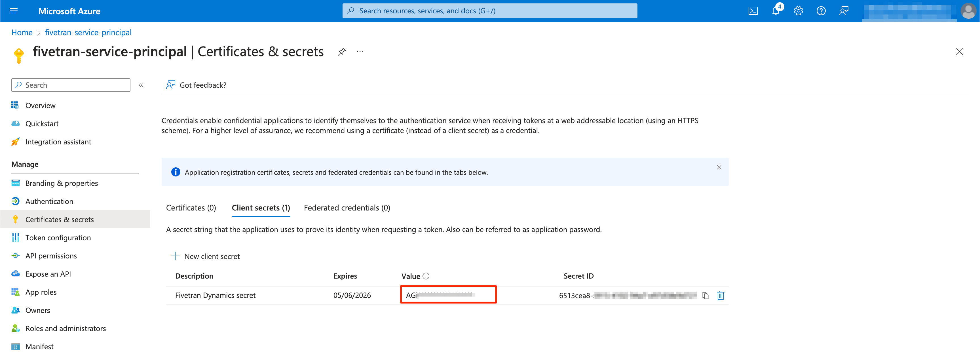
Task: Click the Secret ID column header
Action: coord(578,276)
